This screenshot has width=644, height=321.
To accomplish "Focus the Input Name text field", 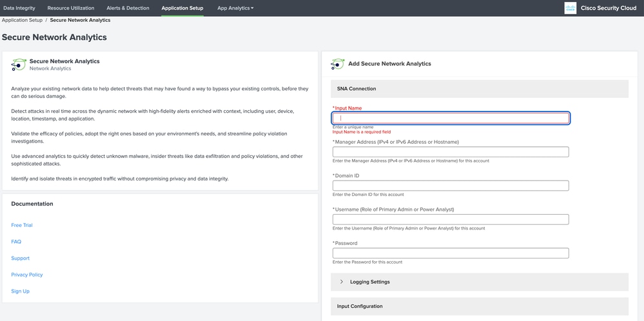I will 451,118.
